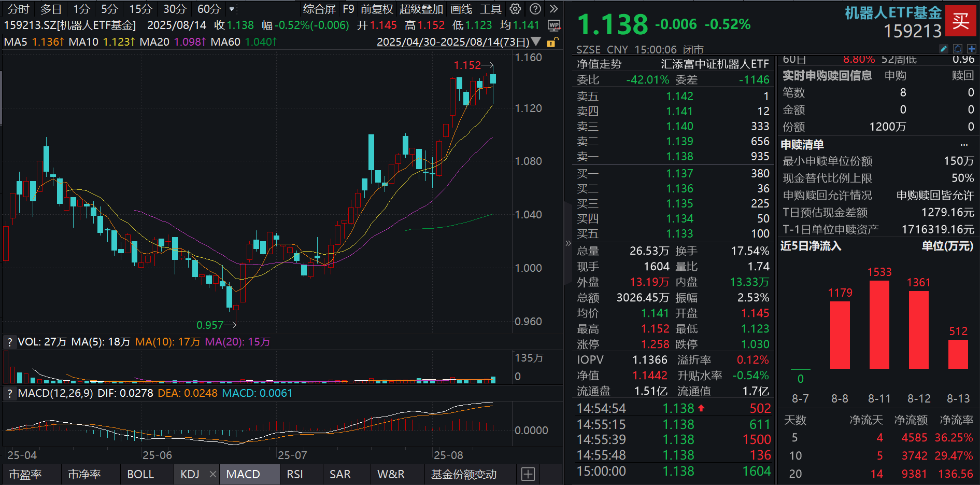Open the period list dropdown arrow

pyautogui.click(x=231, y=9)
